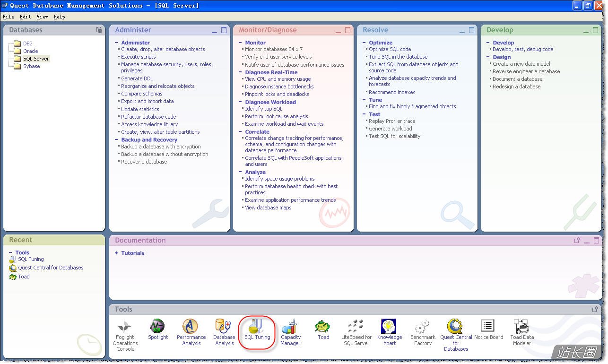Click the Sybase folder icon
The image size is (608, 364).
17,66
